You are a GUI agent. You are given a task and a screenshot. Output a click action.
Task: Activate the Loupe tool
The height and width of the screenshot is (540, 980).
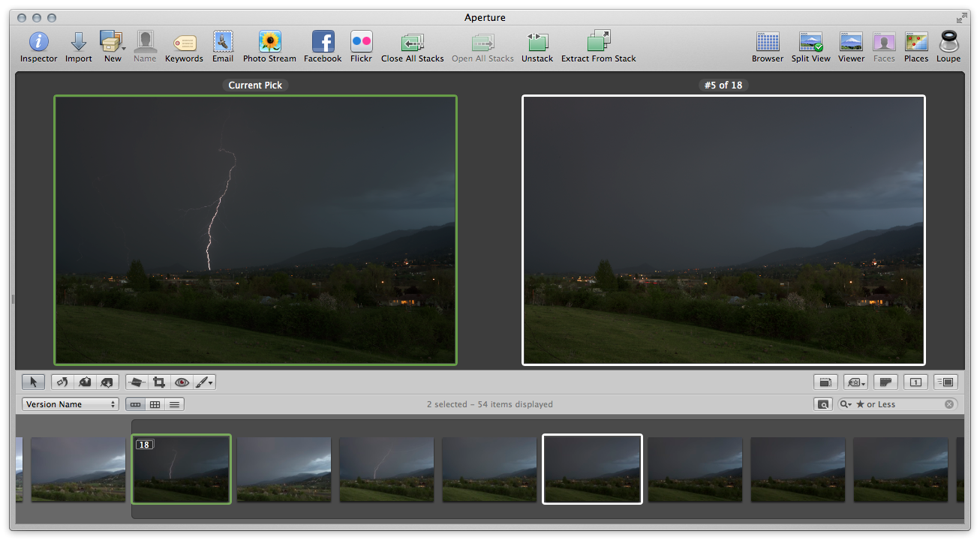[948, 46]
